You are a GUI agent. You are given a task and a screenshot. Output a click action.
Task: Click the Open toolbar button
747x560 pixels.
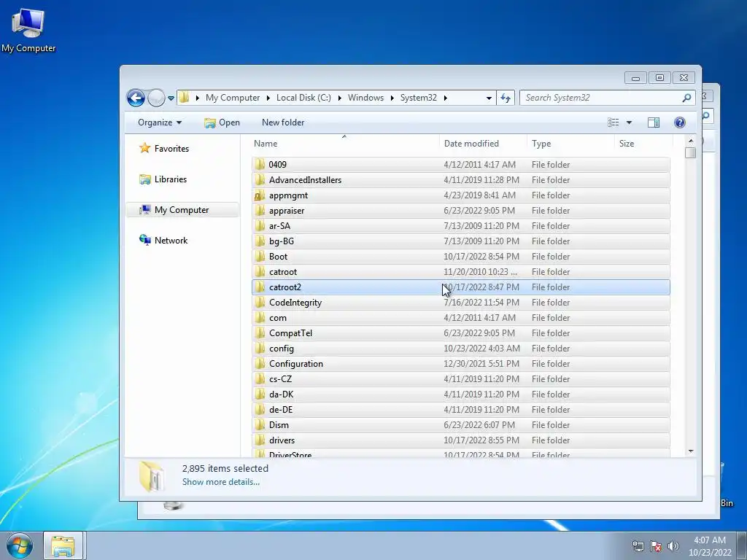click(222, 122)
